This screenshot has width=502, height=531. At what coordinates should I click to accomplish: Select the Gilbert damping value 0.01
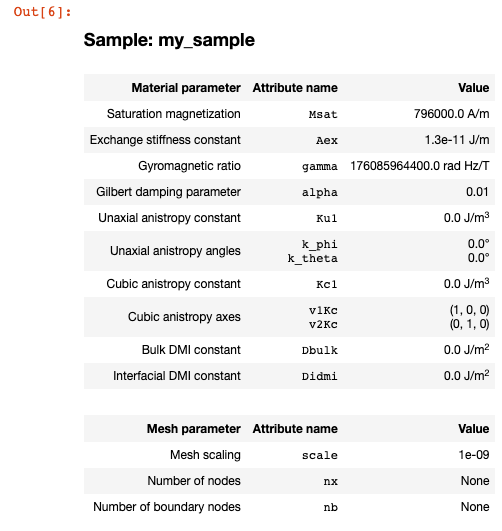tap(477, 192)
